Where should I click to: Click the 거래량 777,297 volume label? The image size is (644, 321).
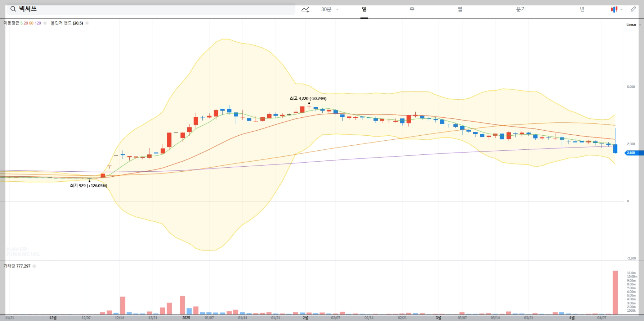tap(17, 266)
